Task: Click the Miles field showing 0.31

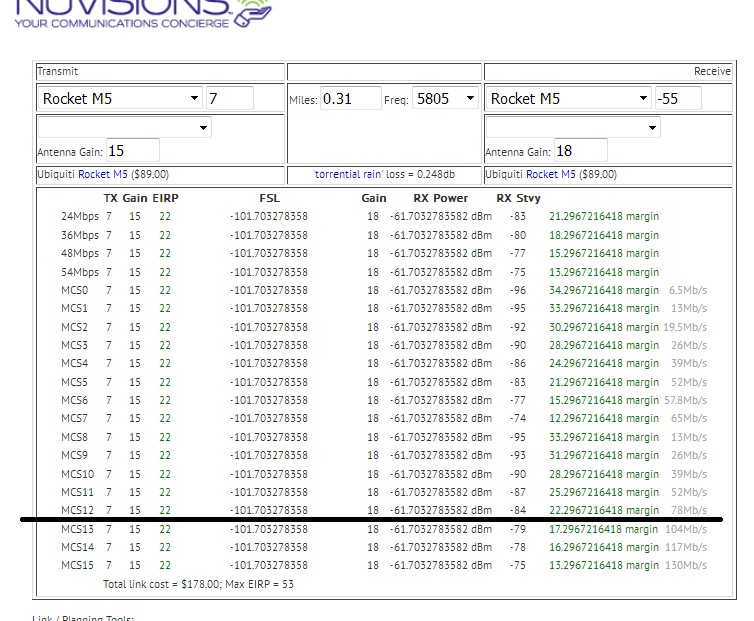Action: point(351,99)
